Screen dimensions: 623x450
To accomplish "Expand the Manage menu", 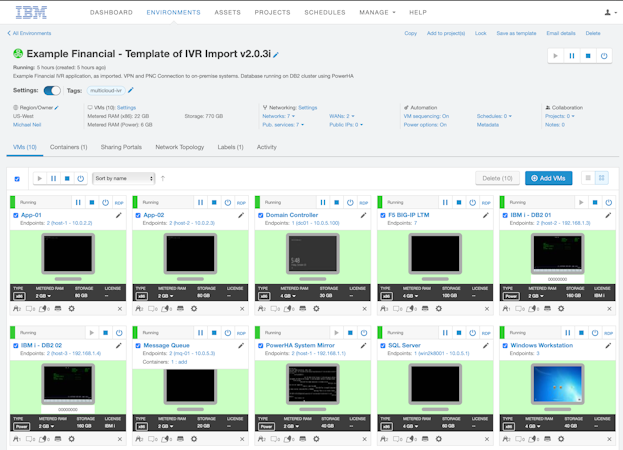I will [x=377, y=12].
